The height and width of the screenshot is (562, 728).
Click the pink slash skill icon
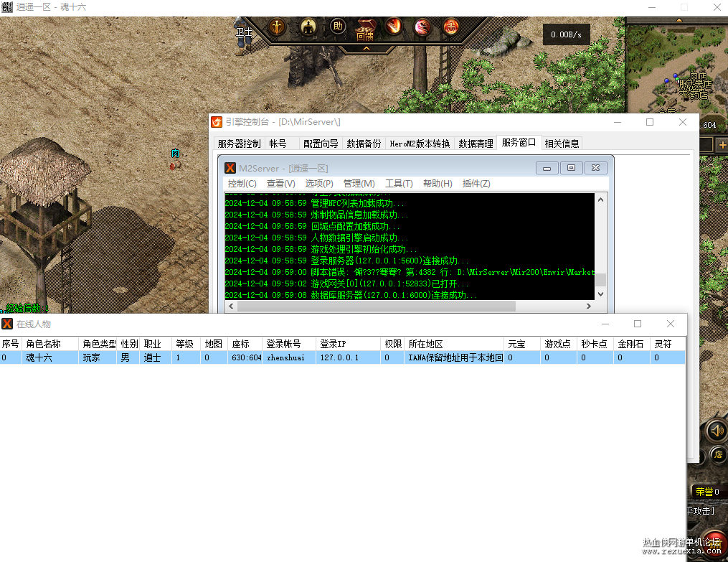pyautogui.click(x=422, y=27)
